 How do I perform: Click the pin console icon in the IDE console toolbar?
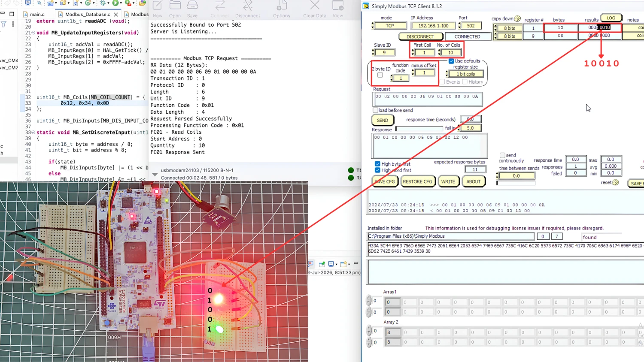pyautogui.click(x=322, y=264)
